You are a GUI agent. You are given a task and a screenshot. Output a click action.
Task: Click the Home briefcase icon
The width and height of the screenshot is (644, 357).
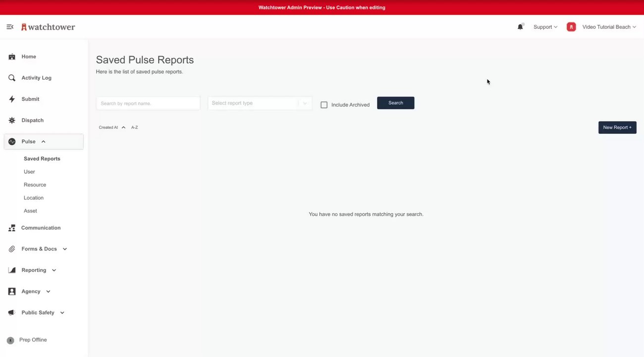pos(12,57)
